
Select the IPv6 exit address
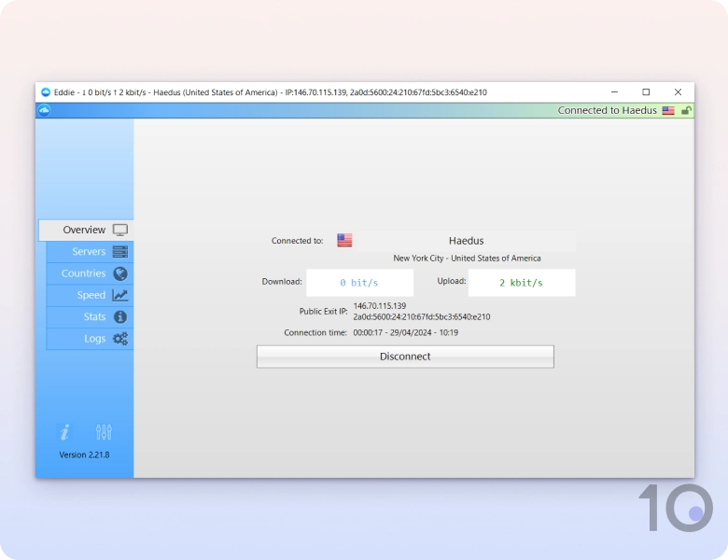pyautogui.click(x=422, y=317)
